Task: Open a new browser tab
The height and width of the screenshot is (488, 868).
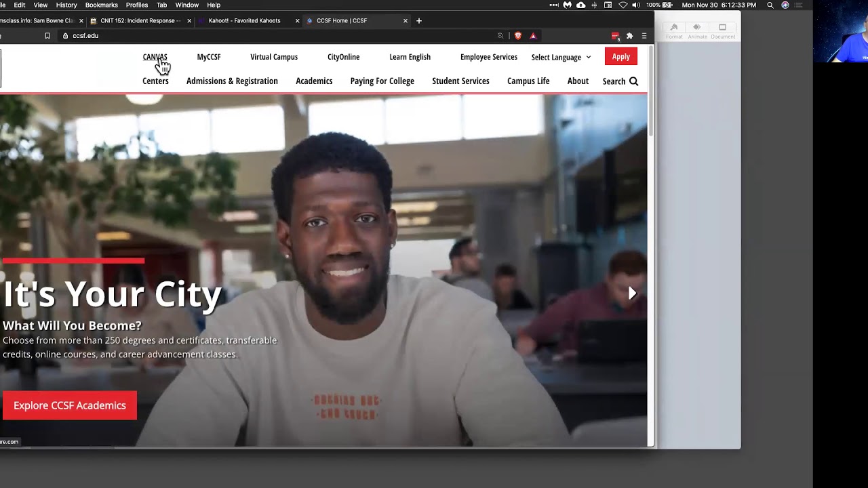Action: tap(419, 20)
